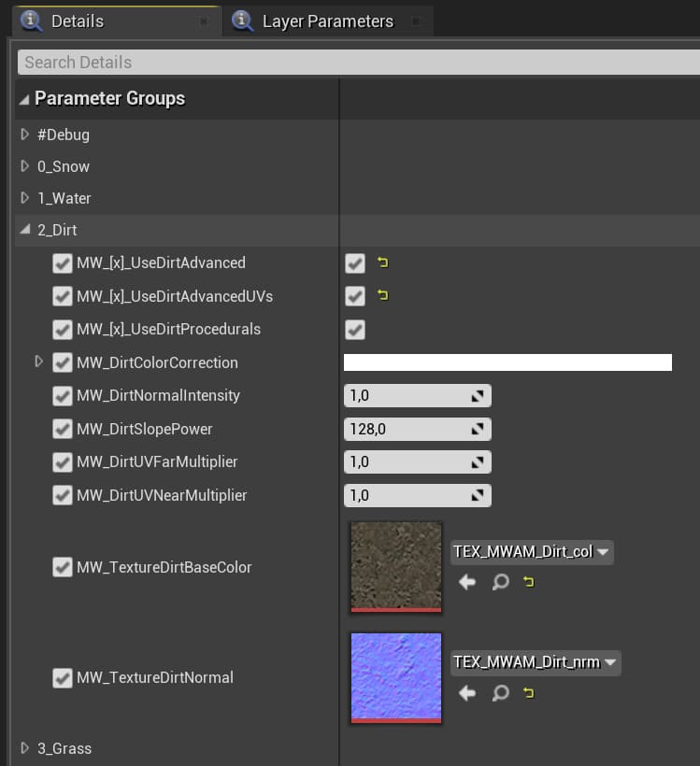Viewport: 700px width, 766px height.
Task: Use selected asset for dirt base color
Action: pos(467,582)
